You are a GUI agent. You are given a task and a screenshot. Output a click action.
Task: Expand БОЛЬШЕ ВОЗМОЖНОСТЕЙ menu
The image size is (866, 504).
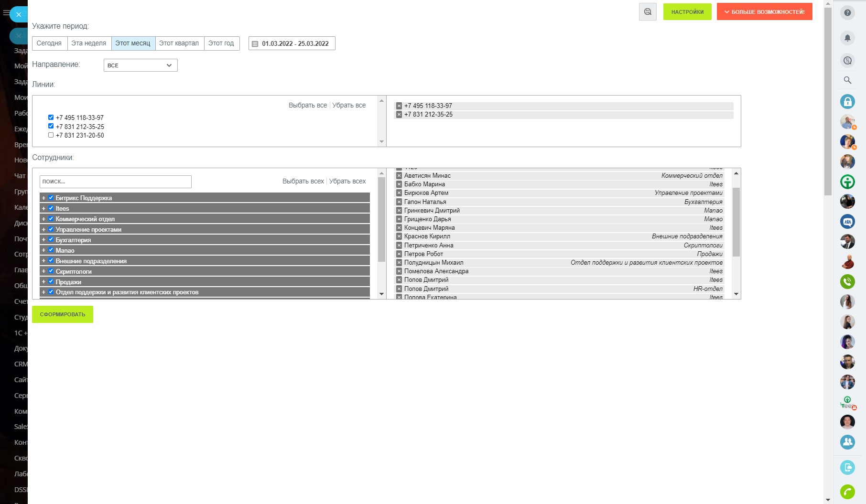(764, 12)
